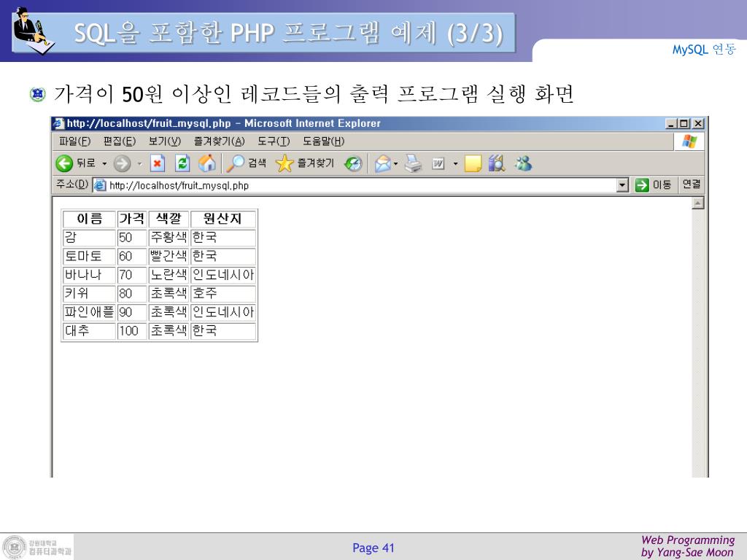Click the 토마토 cell
Viewport: 747px width, 560px height.
point(90,256)
